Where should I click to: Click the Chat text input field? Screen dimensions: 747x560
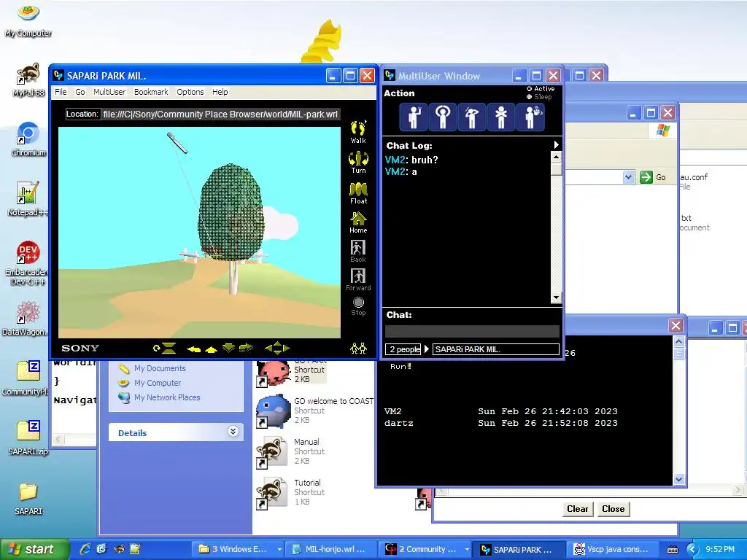472,332
